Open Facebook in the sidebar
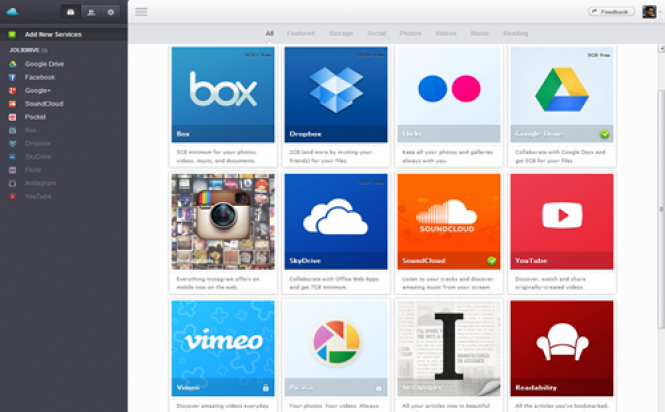The image size is (665, 412). (40, 77)
